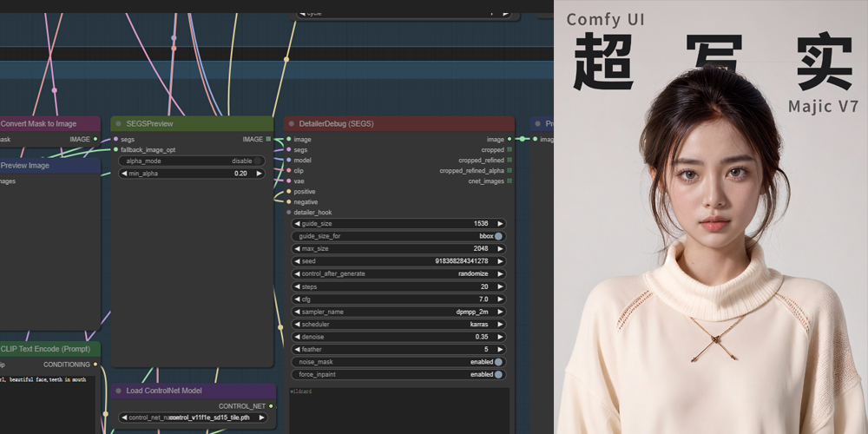Viewport: 868px width, 434px height.
Task: Open the sampler_name dpmpp_2m selector
Action: point(398,312)
